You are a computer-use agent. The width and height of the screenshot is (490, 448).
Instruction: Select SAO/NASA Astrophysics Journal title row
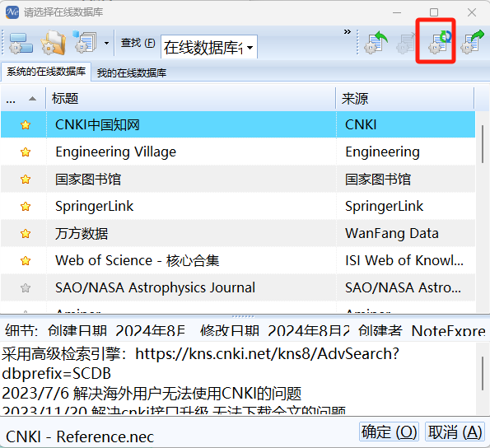(x=155, y=287)
